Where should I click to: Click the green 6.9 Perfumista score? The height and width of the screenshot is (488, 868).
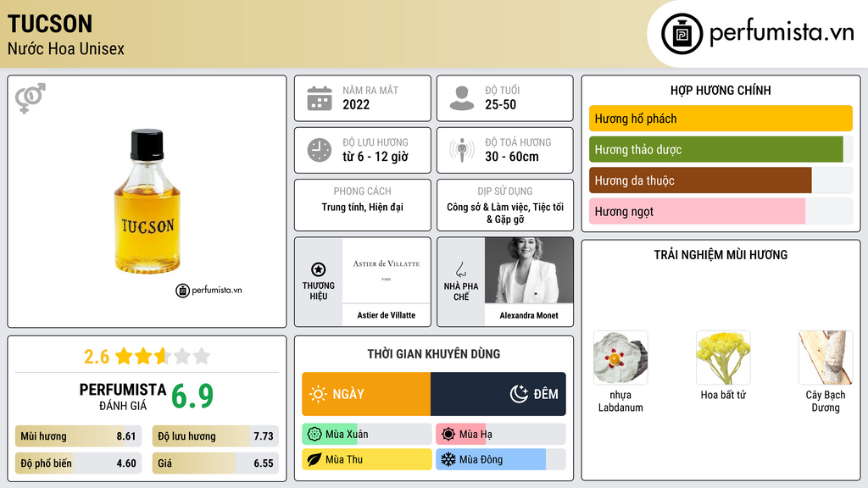pyautogui.click(x=192, y=396)
